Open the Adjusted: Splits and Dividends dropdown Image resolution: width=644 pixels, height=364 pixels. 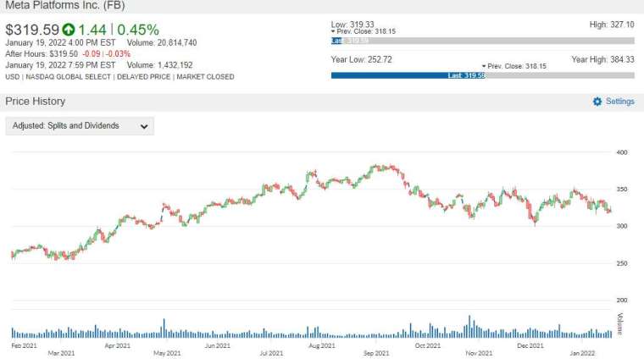(x=80, y=126)
